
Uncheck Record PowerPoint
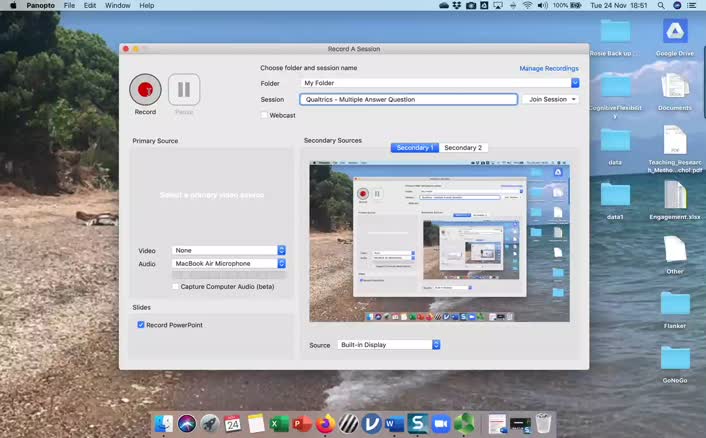pyautogui.click(x=141, y=325)
